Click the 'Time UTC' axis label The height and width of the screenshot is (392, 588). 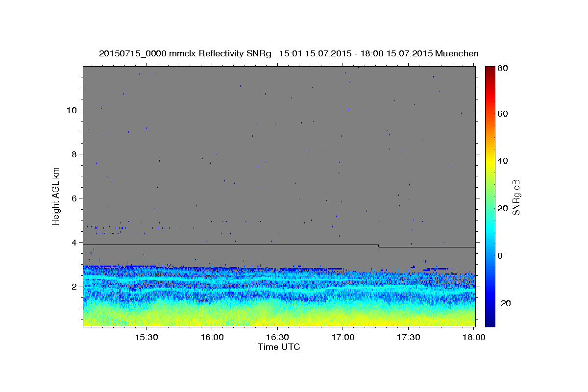tap(279, 347)
